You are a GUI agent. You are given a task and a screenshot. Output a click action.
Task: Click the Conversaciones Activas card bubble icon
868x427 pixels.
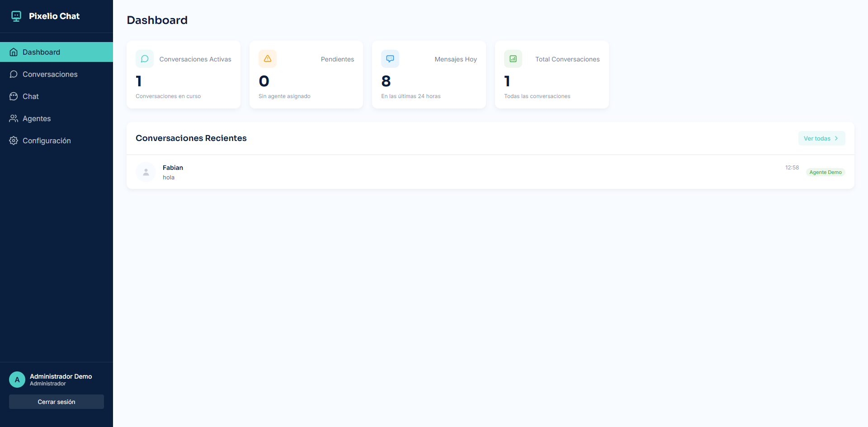coord(145,59)
